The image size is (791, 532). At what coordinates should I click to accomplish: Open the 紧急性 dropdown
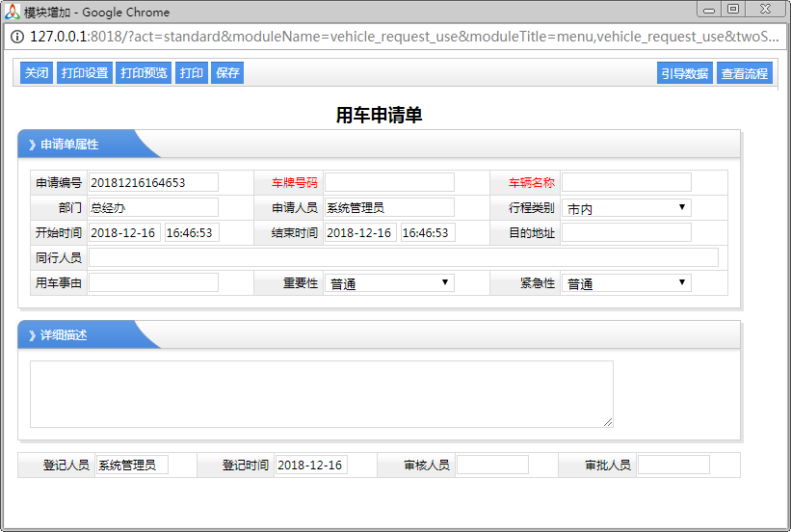[x=626, y=283]
